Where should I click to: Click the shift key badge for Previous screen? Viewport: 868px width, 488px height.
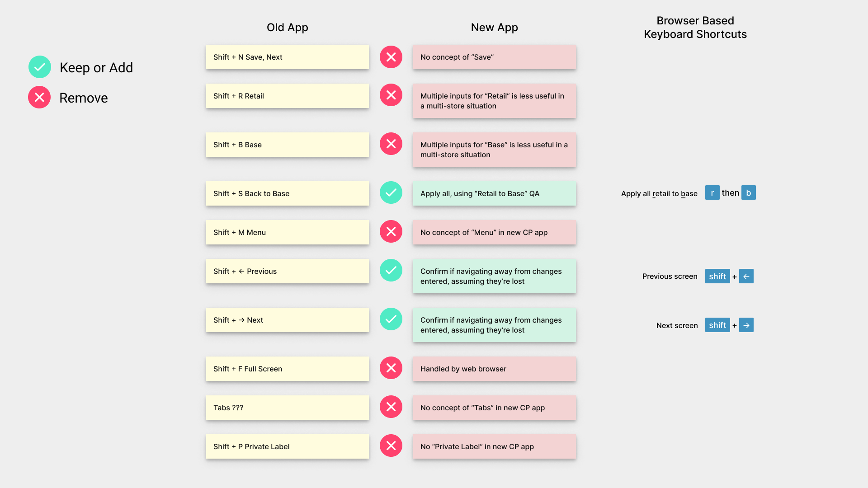coord(717,277)
